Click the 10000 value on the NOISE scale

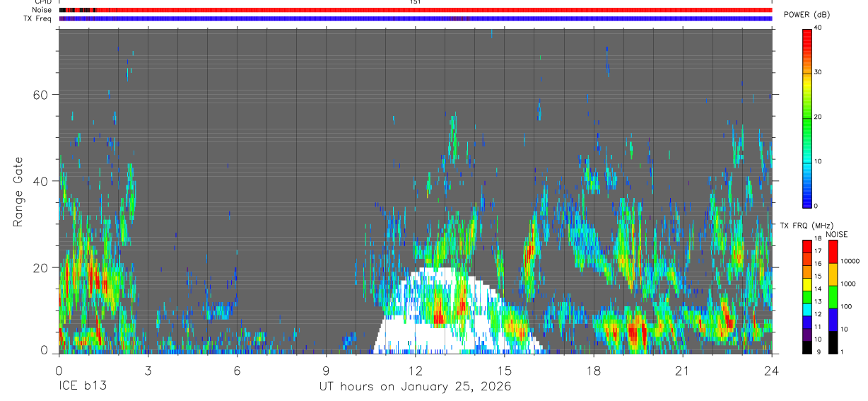point(850,261)
